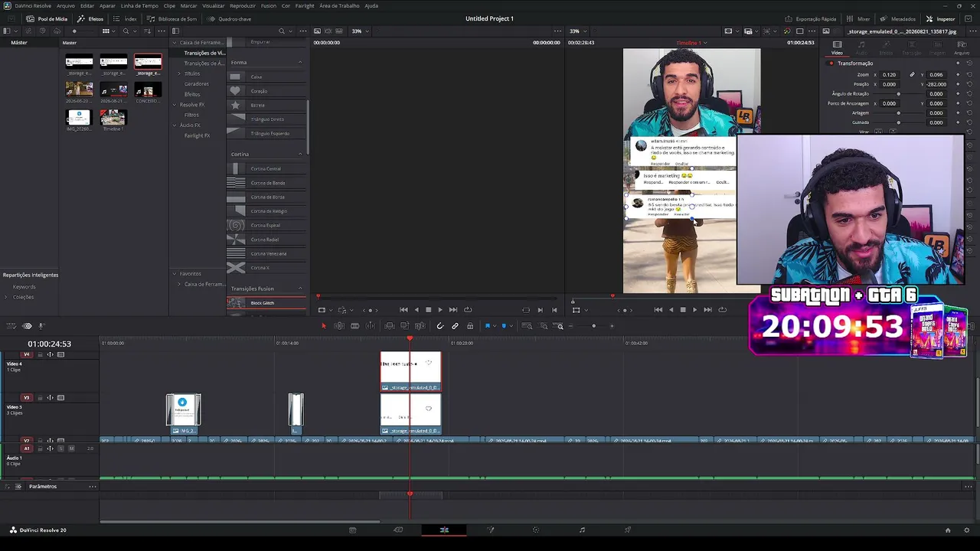
Task: Toggle the Inspetor panel
Action: coord(941,18)
